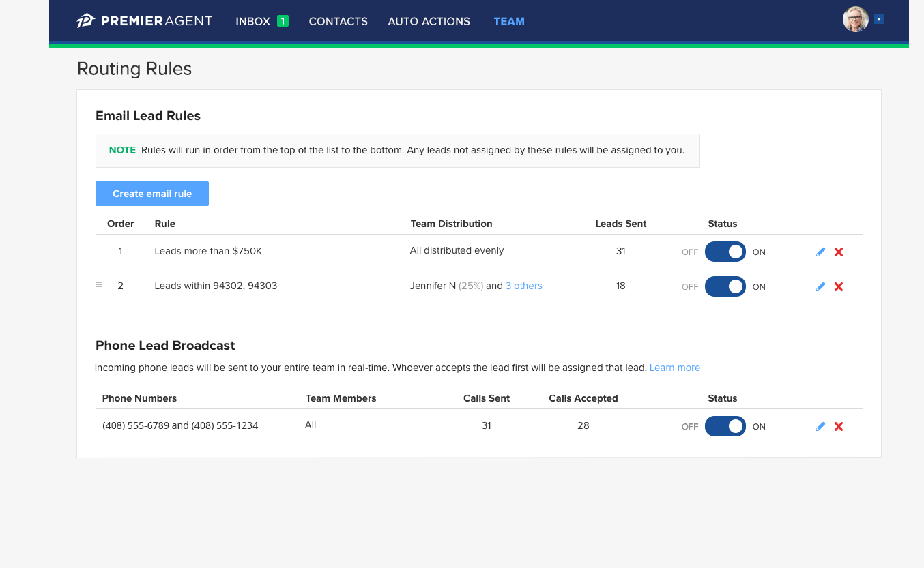Click the profile avatar picture
Screen dimensions: 924x568
854,19
